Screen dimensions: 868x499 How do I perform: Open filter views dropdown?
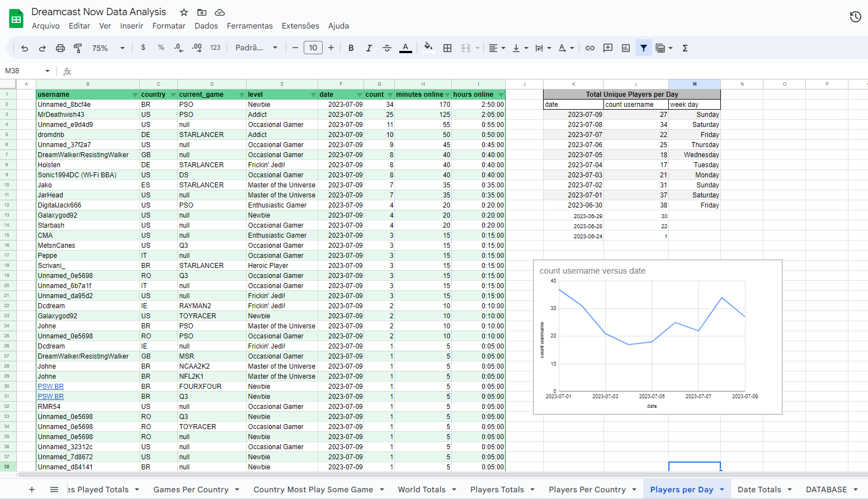(664, 48)
